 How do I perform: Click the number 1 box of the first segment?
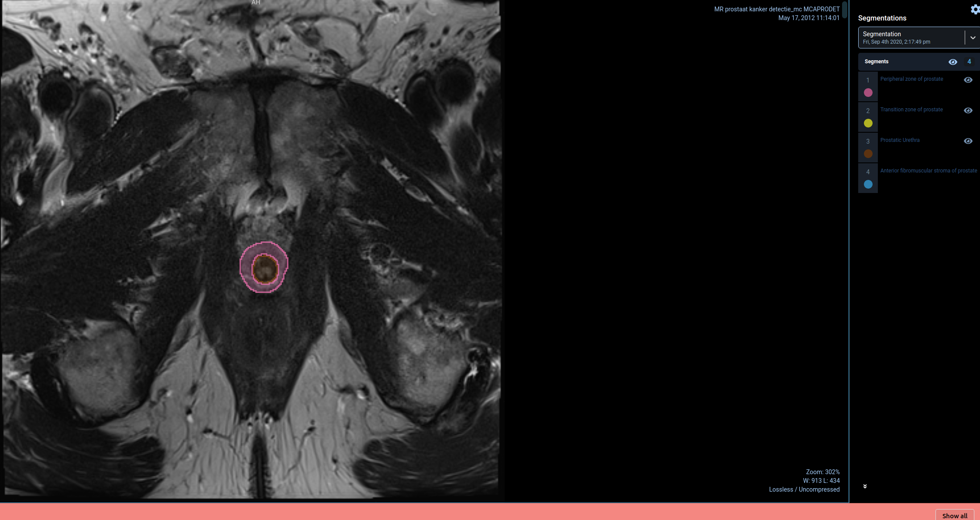[x=868, y=80]
